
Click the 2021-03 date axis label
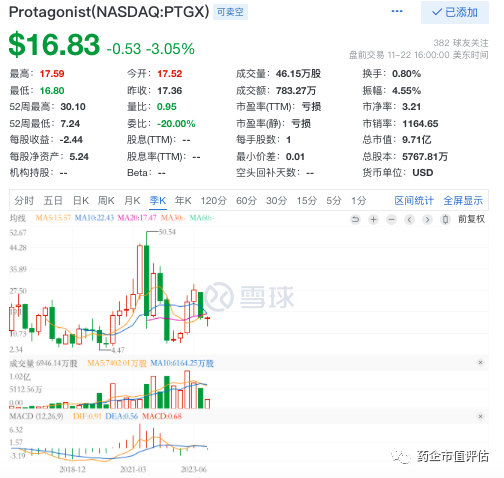(x=133, y=469)
